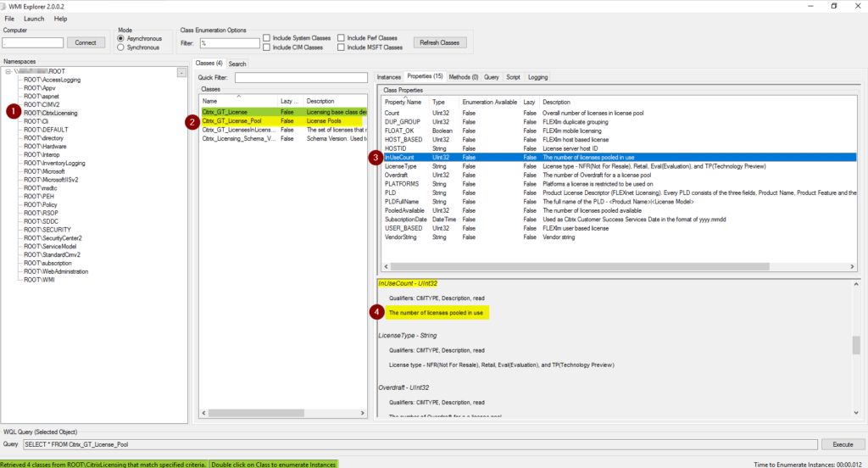
Task: Open the File menu
Action: pyautogui.click(x=9, y=18)
